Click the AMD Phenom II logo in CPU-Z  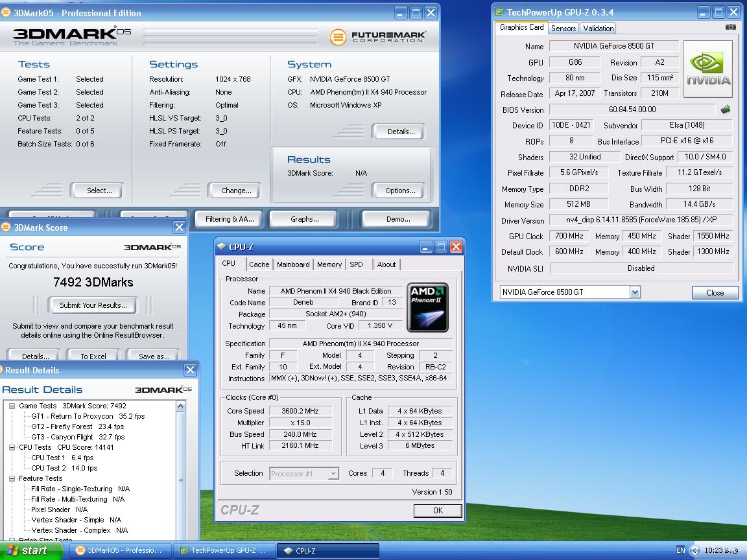[x=427, y=307]
